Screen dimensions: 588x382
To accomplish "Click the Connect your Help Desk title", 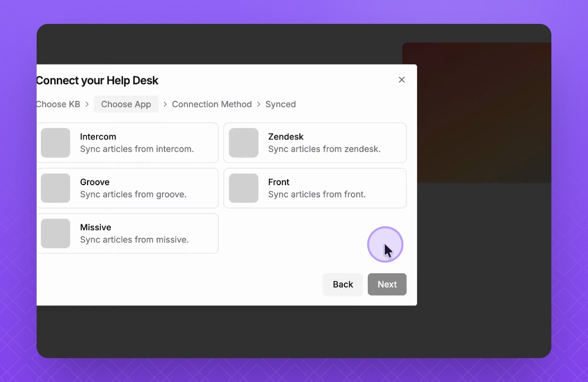I will click(98, 81).
